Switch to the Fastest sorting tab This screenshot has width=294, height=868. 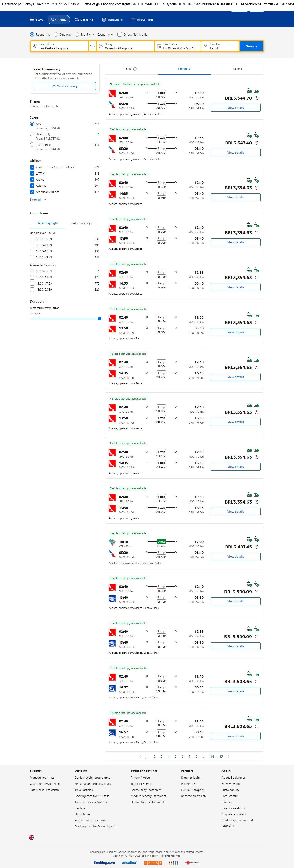(237, 69)
